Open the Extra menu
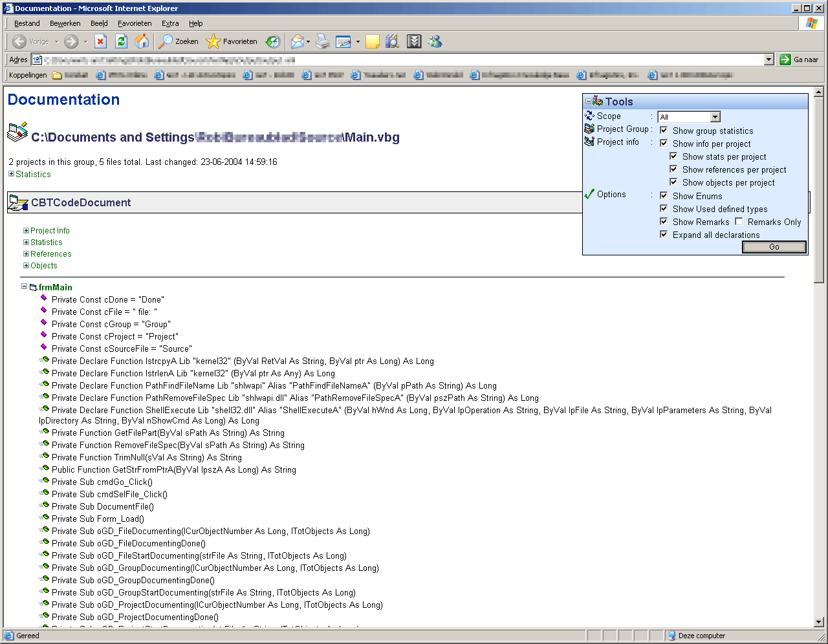828x644 pixels. [x=170, y=23]
